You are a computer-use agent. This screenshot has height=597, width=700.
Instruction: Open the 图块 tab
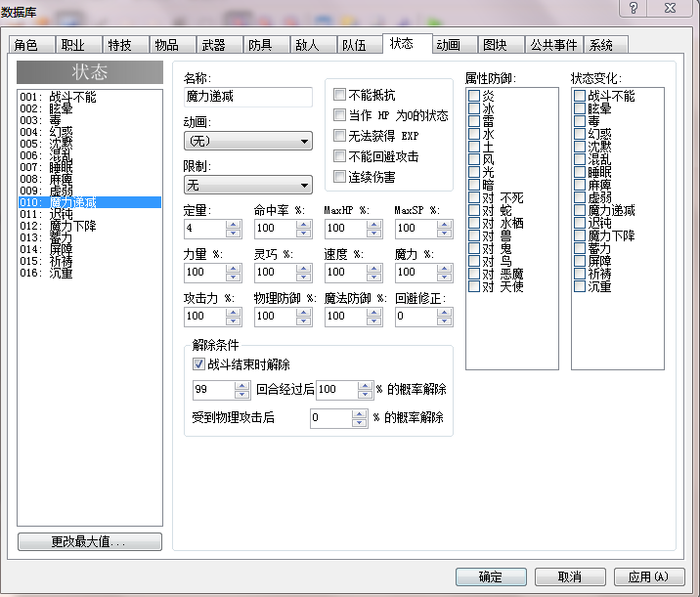point(502,45)
